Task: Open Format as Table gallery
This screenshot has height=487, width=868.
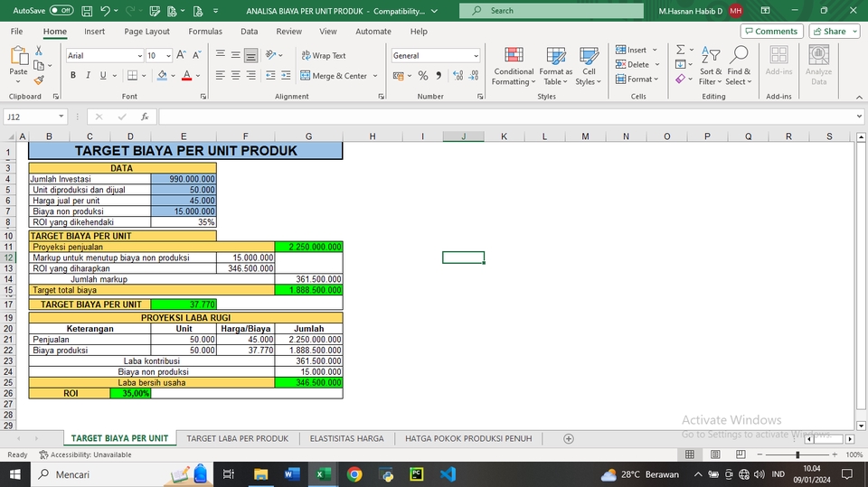Action: 556,67
